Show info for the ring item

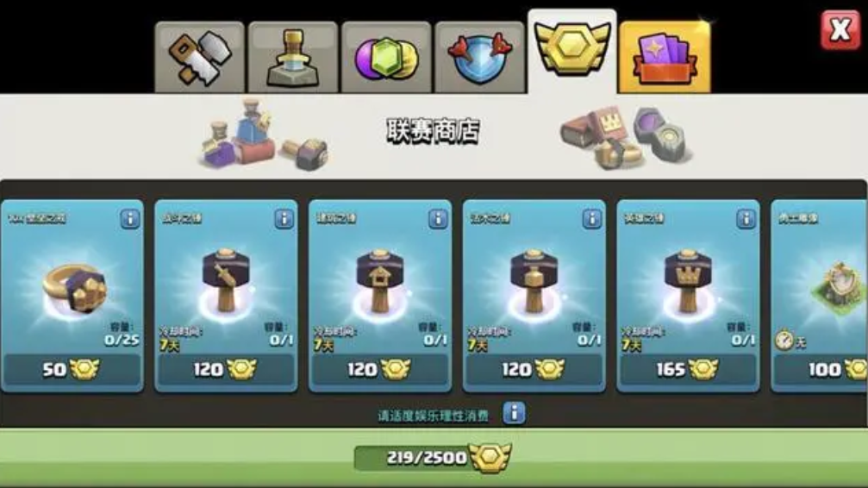coord(130,219)
